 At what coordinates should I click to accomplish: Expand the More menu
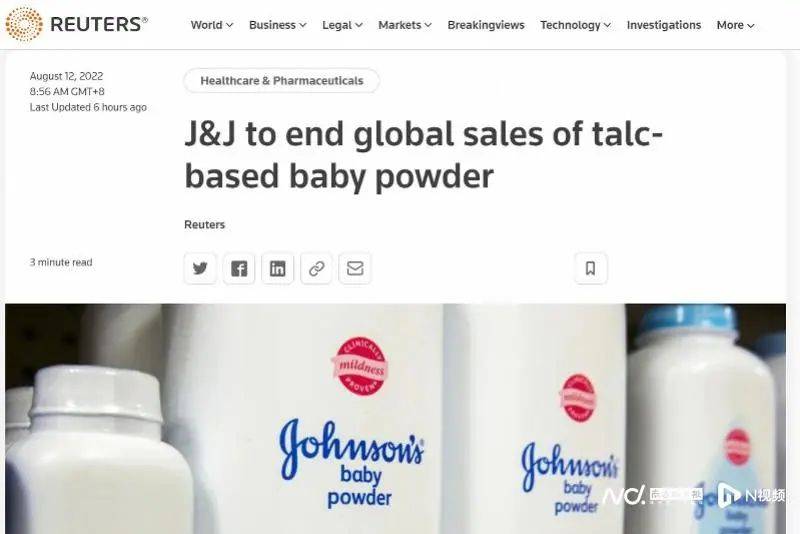click(735, 25)
